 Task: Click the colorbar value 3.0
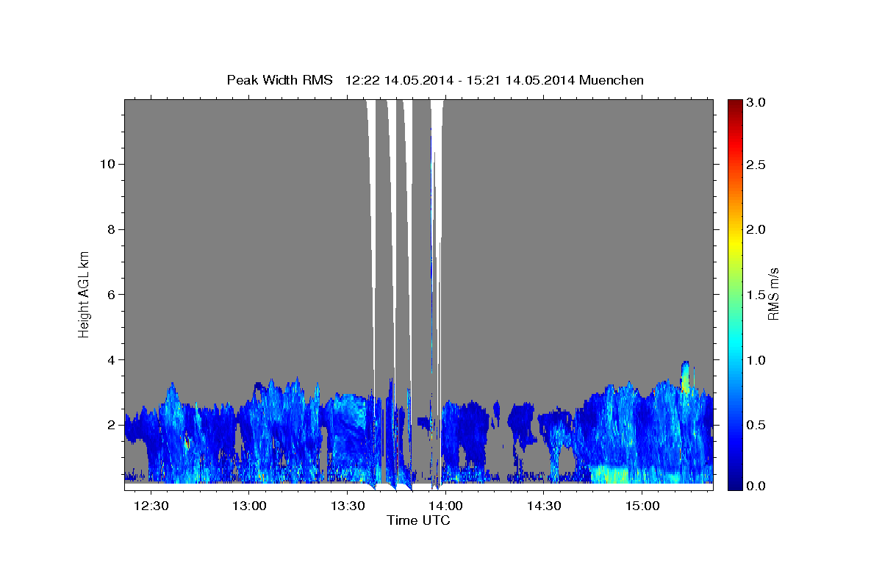pyautogui.click(x=757, y=104)
